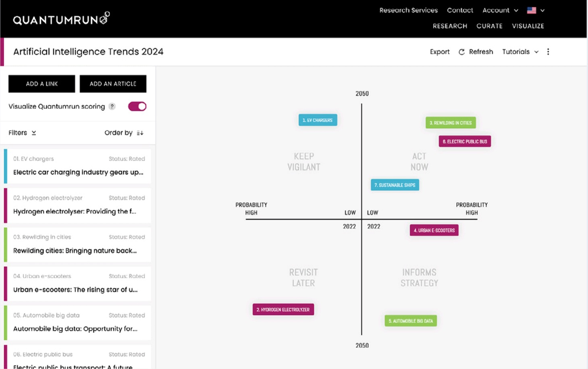Click the US flag language icon
Image resolution: width=588 pixels, height=369 pixels.
(x=532, y=10)
